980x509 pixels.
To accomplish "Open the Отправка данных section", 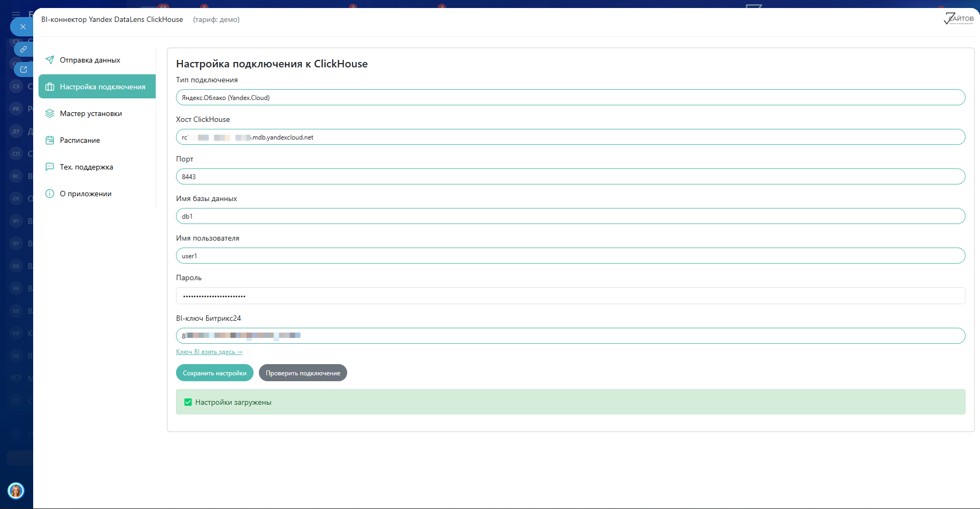I will click(x=97, y=60).
